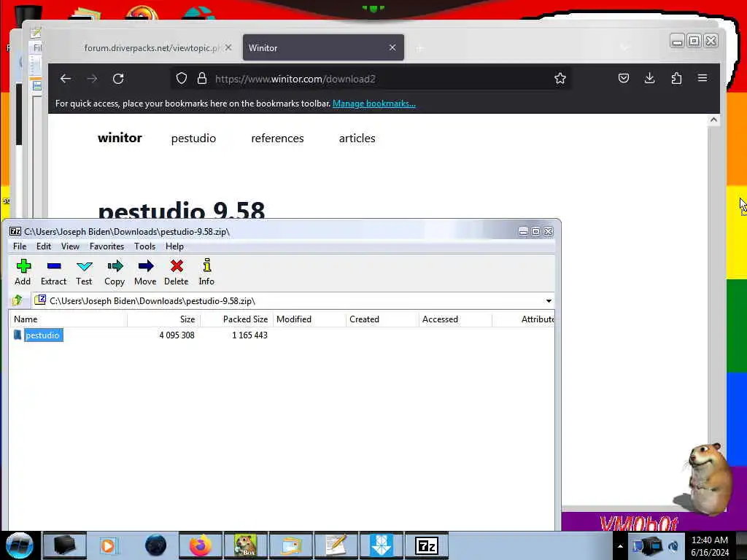This screenshot has width=747, height=560.
Task: Open the pestudio nav link
Action: [x=193, y=138]
